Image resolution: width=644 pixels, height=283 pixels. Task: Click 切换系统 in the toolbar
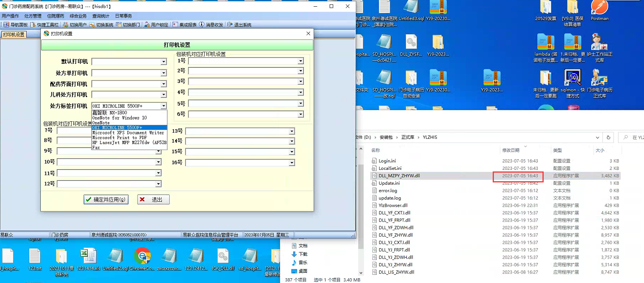101,25
